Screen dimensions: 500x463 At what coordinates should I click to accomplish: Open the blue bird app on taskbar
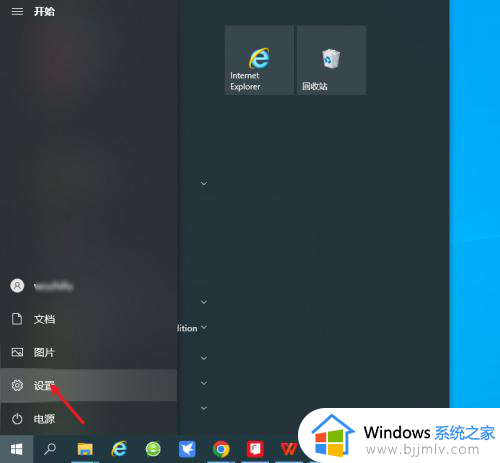(x=187, y=449)
